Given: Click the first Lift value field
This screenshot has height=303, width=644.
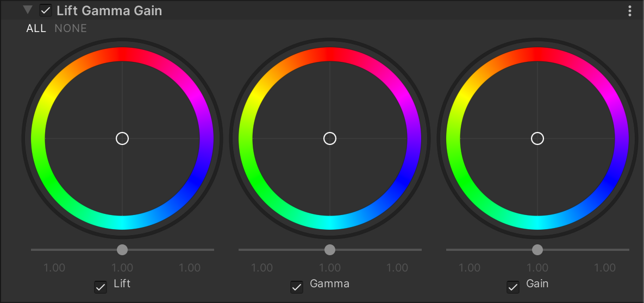Looking at the screenshot, I should point(54,268).
